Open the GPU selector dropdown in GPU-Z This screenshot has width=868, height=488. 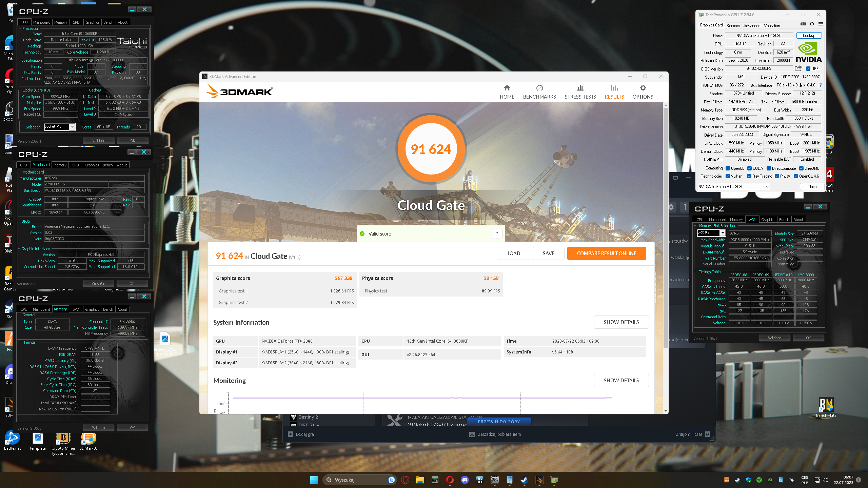734,186
